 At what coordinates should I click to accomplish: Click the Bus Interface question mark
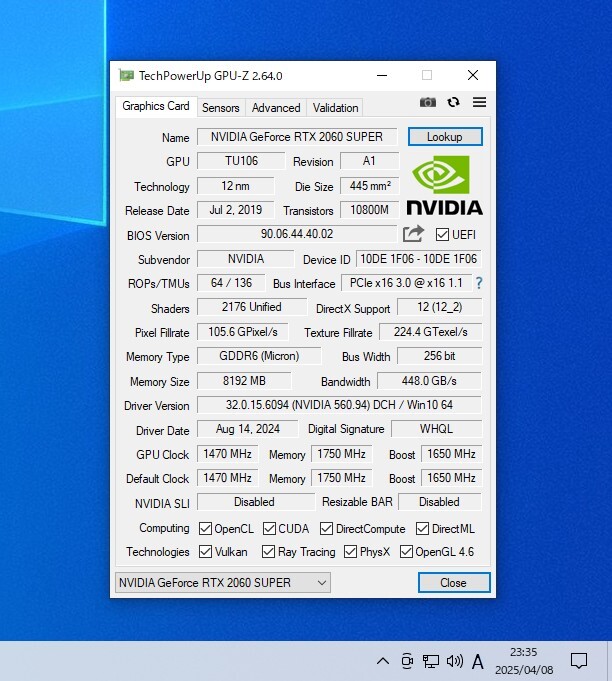[x=479, y=283]
